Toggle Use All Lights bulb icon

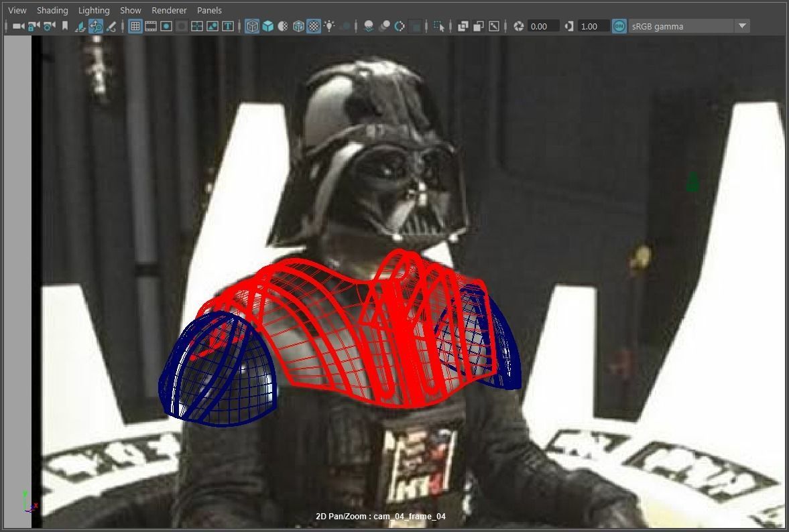click(329, 26)
